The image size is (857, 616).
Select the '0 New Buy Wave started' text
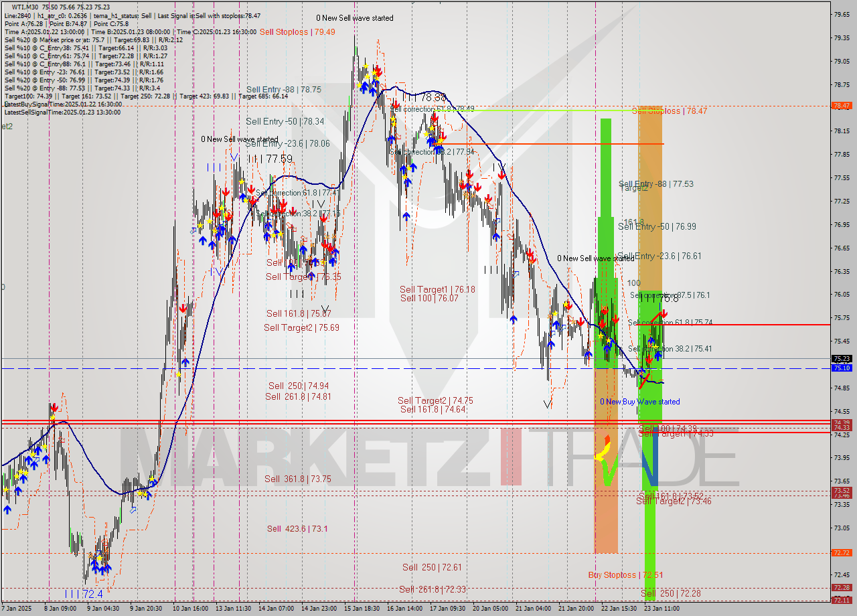tap(639, 402)
